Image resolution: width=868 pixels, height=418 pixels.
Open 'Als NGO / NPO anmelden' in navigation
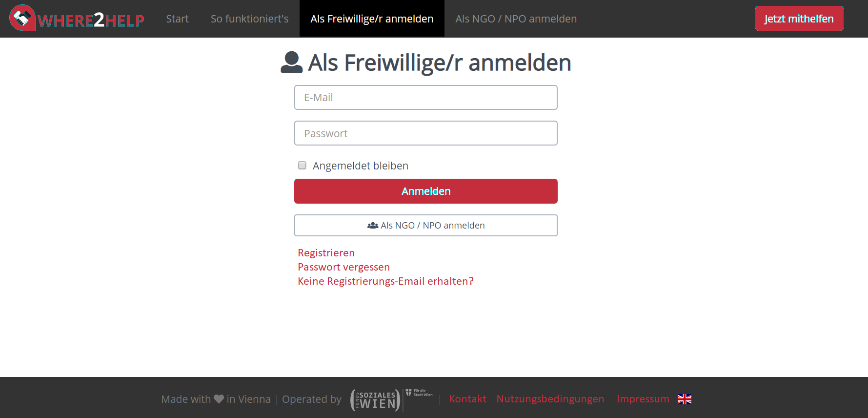[516, 19]
